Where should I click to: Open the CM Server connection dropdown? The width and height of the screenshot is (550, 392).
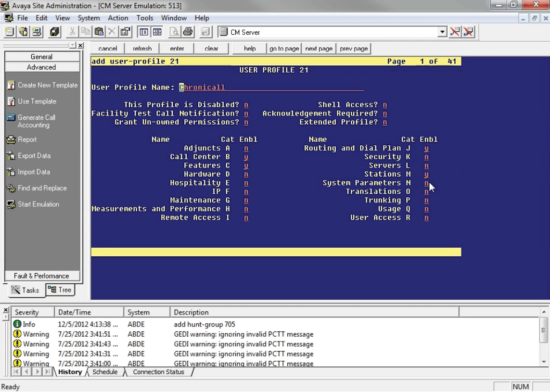[441, 32]
